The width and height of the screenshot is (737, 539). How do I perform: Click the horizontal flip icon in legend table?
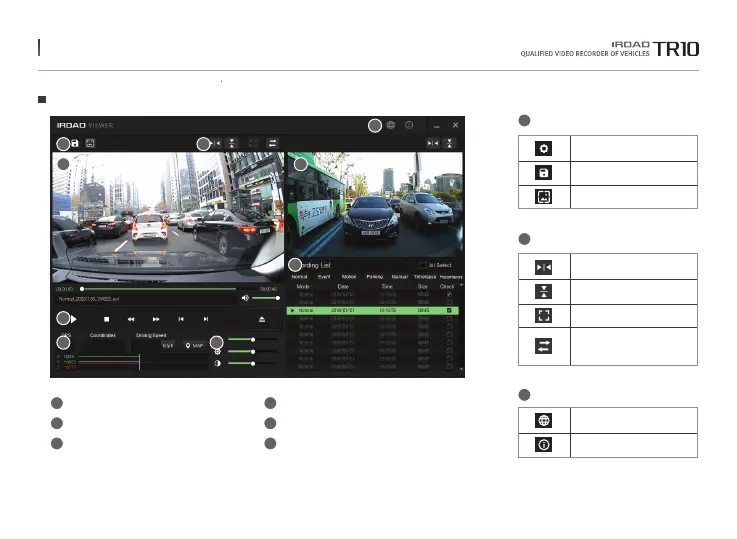(x=543, y=267)
